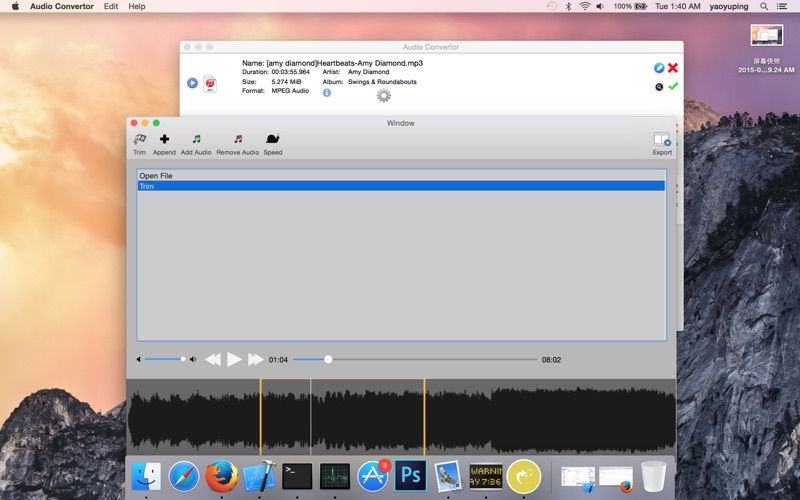The image size is (800, 500).
Task: Click the left yellow trim marker
Action: click(261, 417)
